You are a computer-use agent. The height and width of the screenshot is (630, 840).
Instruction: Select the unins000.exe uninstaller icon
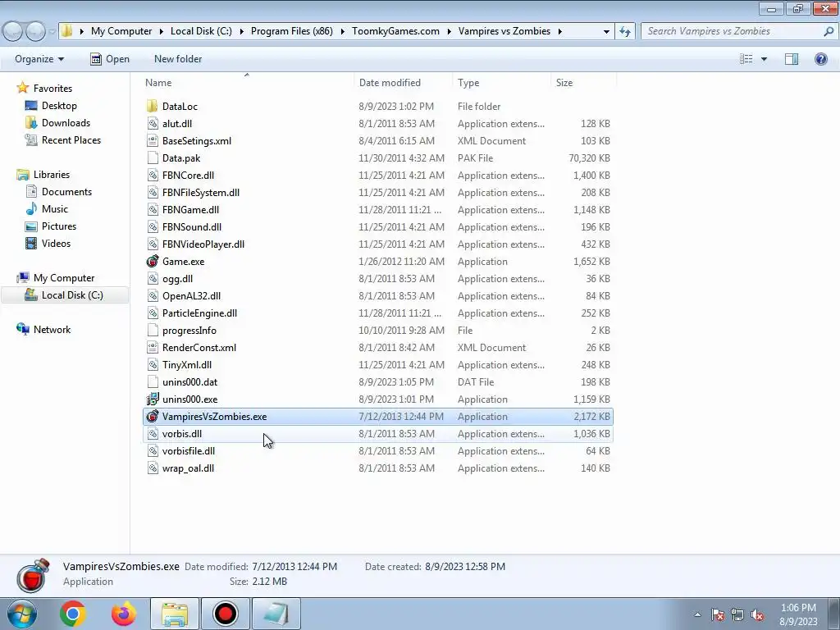click(152, 399)
